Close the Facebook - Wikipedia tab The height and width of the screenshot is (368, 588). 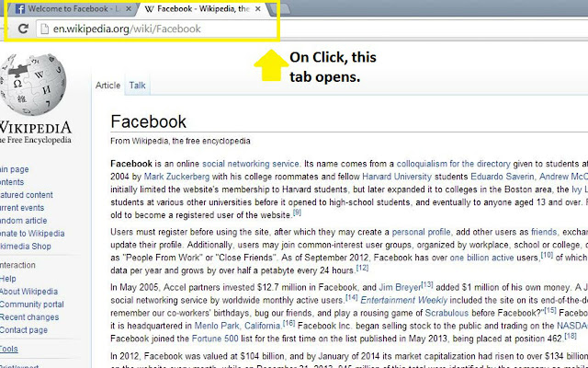click(x=258, y=8)
